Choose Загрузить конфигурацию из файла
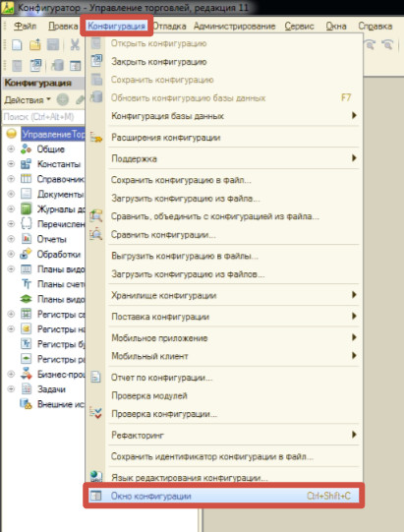404x532 pixels. point(224,198)
